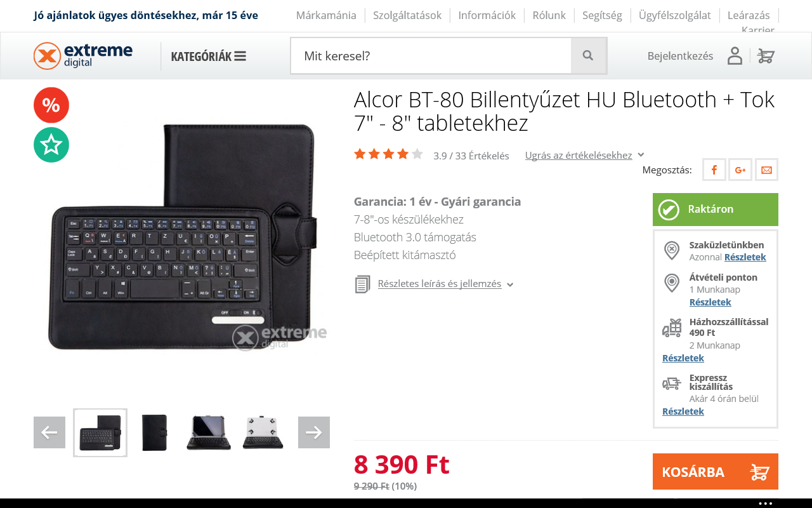This screenshot has width=812, height=508.
Task: Open Márkamánia menu item
Action: pos(326,15)
